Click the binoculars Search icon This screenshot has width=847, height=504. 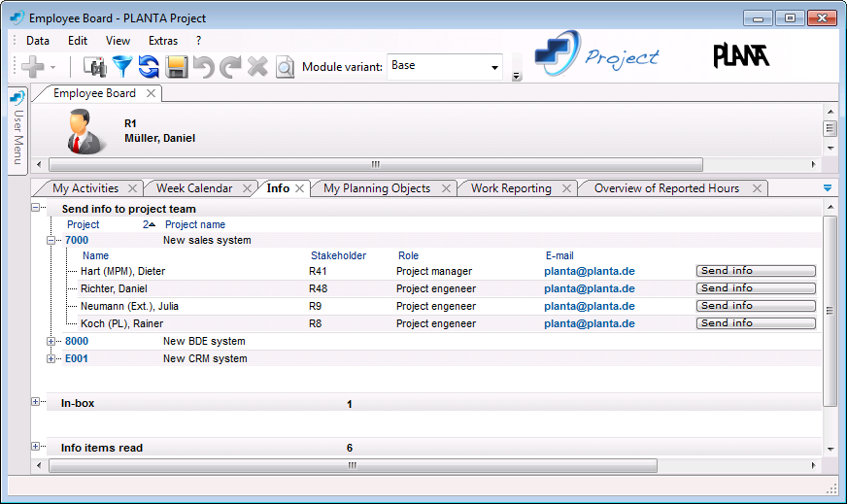(x=95, y=67)
